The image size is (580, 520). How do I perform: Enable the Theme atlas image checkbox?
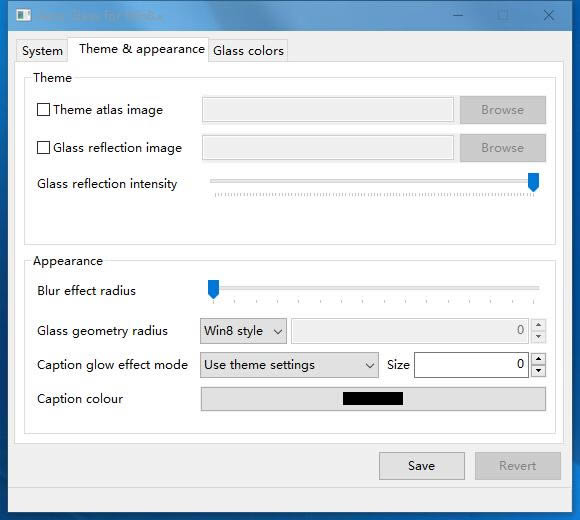click(x=43, y=109)
